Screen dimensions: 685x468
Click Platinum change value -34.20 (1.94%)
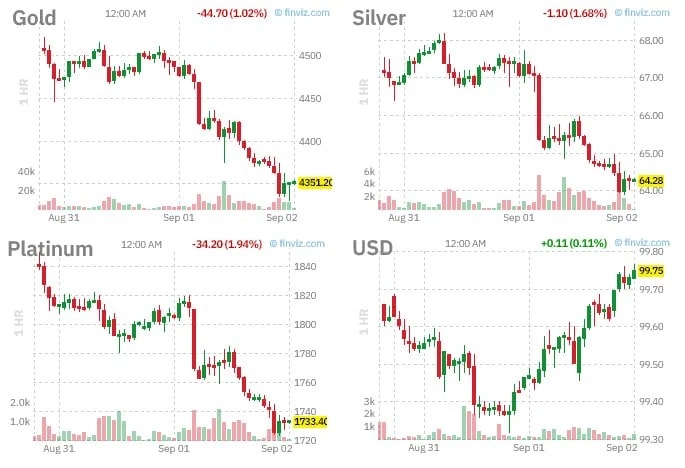point(227,244)
